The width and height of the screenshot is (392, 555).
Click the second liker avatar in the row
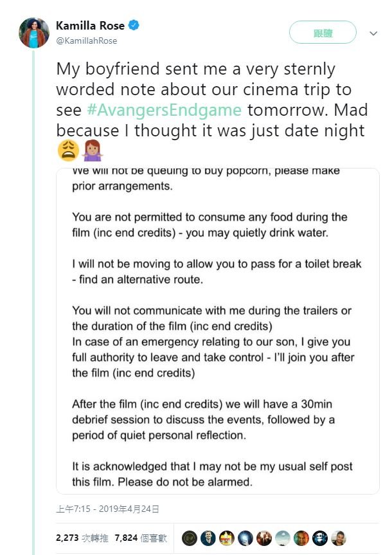pos(207,538)
